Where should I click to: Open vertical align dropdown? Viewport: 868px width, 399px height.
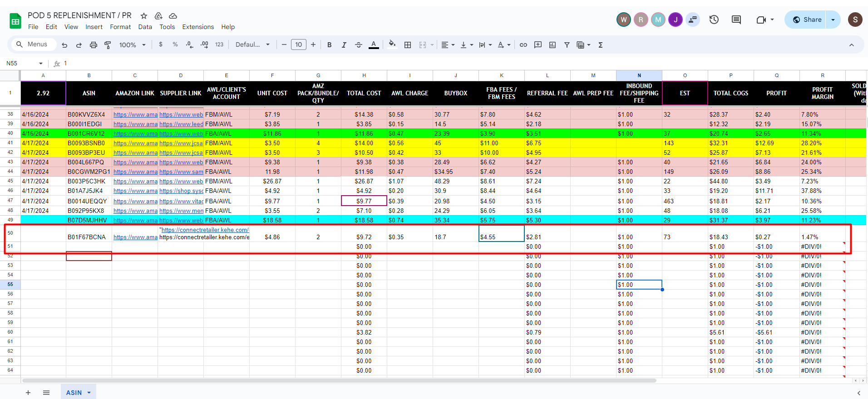pos(467,45)
